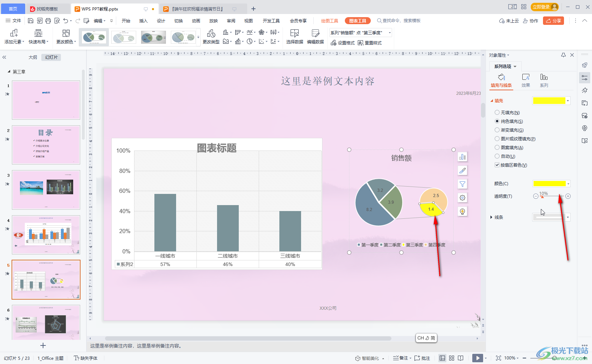Image resolution: width=592 pixels, height=364 pixels.
Task: Collapse the slide panel with double chevron
Action: [4, 57]
